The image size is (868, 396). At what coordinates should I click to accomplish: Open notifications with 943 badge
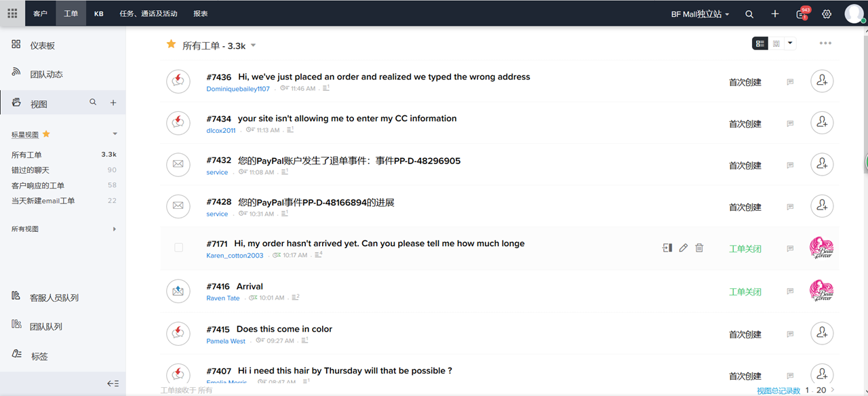click(x=801, y=14)
